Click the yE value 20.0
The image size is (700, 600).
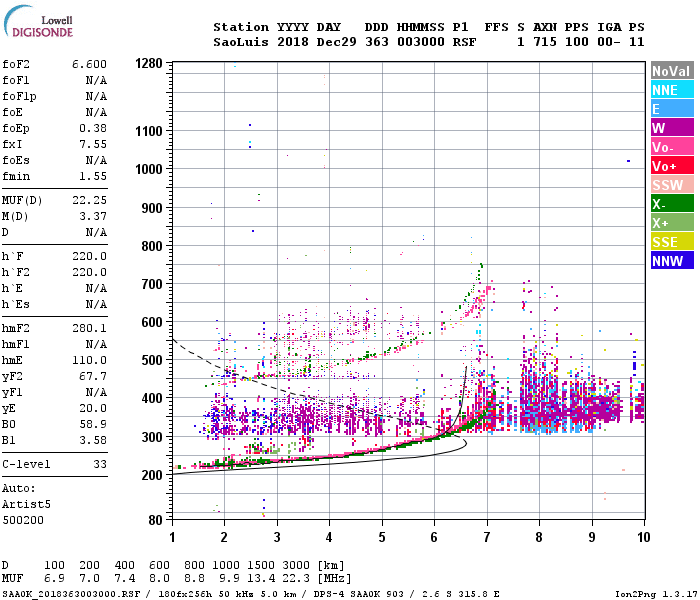coord(93,408)
